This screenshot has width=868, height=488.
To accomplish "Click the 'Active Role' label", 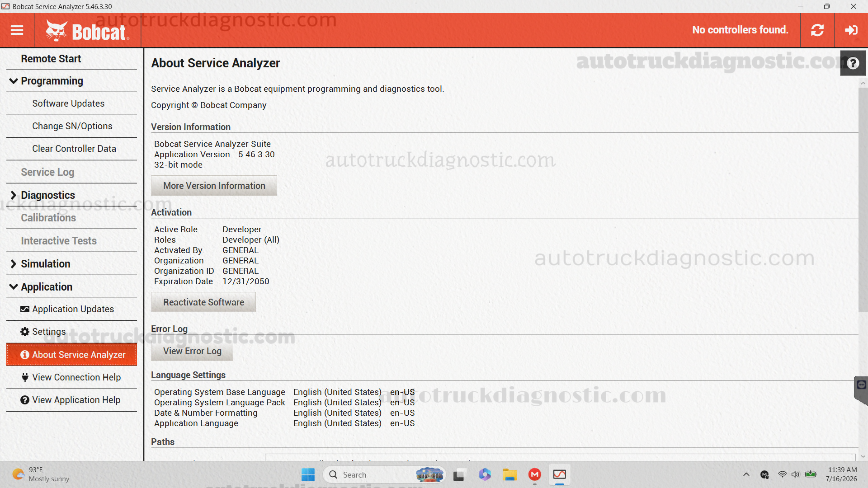I will click(x=175, y=230).
